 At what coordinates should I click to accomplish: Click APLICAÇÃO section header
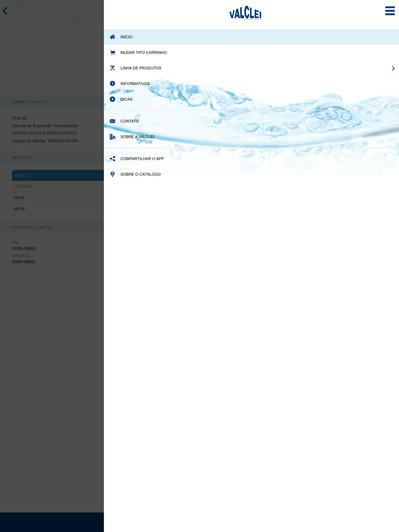52,157
